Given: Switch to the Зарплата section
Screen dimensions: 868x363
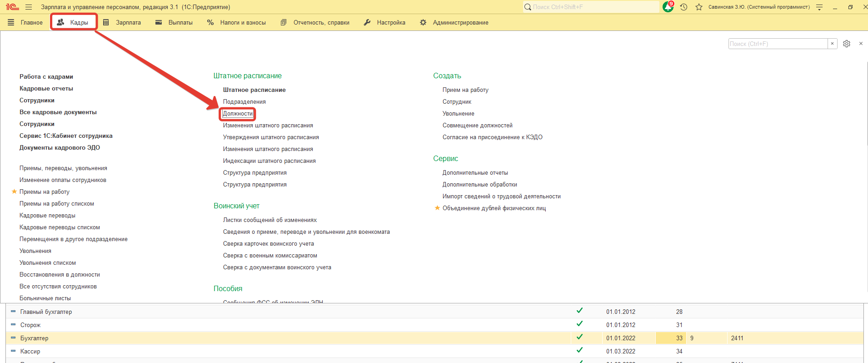Looking at the screenshot, I should (122, 22).
